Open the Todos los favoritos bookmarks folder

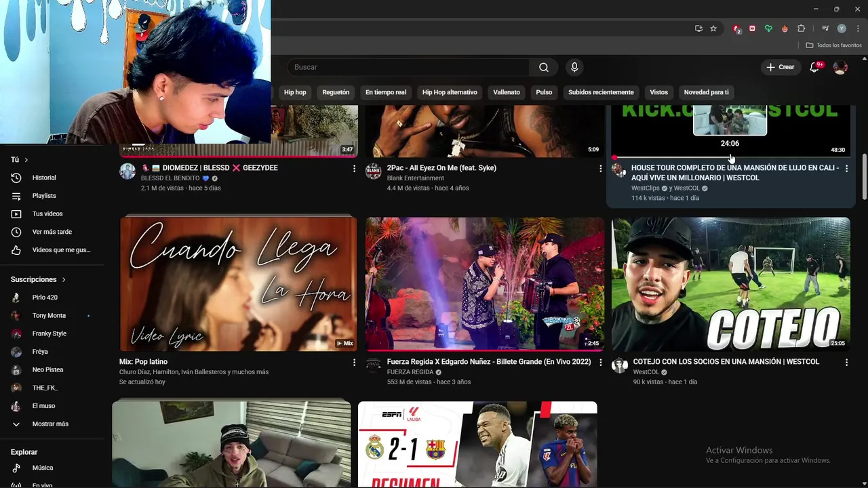(x=834, y=45)
